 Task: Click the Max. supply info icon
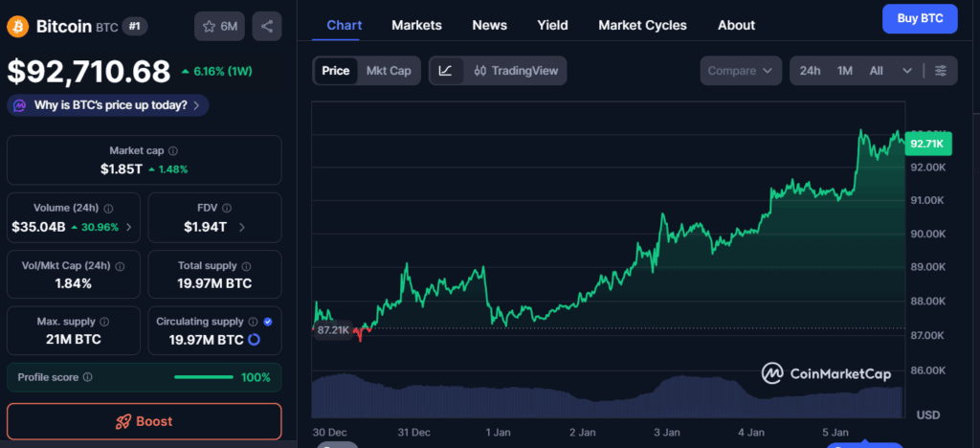pyautogui.click(x=104, y=323)
